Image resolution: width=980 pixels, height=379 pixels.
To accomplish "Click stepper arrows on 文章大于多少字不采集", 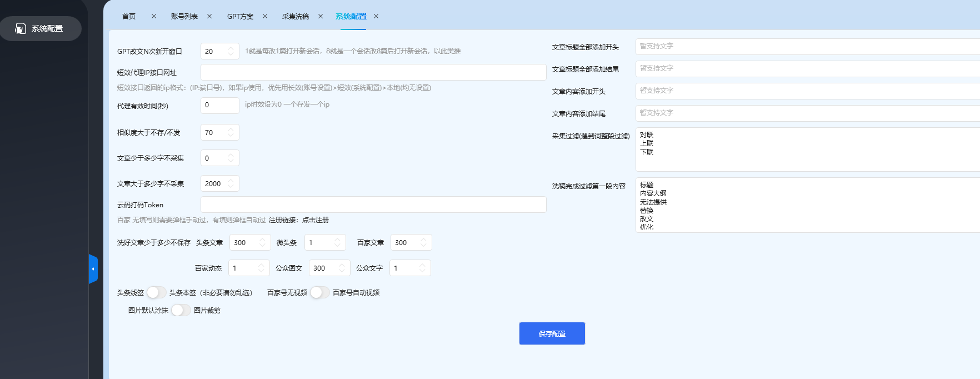I will tap(231, 183).
